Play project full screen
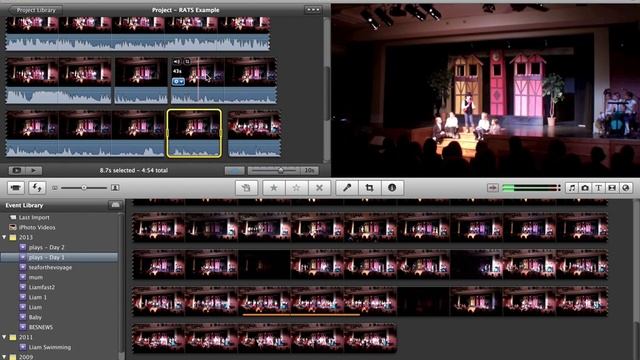This screenshot has height=360, width=640. click(16, 170)
